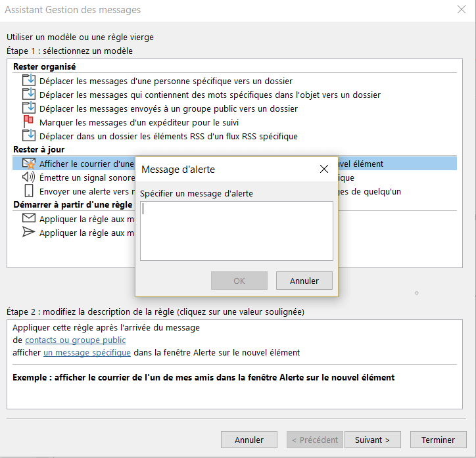Close the Message d'alerte dialog
Image resolution: width=476 pixels, height=458 pixels.
[x=324, y=169]
